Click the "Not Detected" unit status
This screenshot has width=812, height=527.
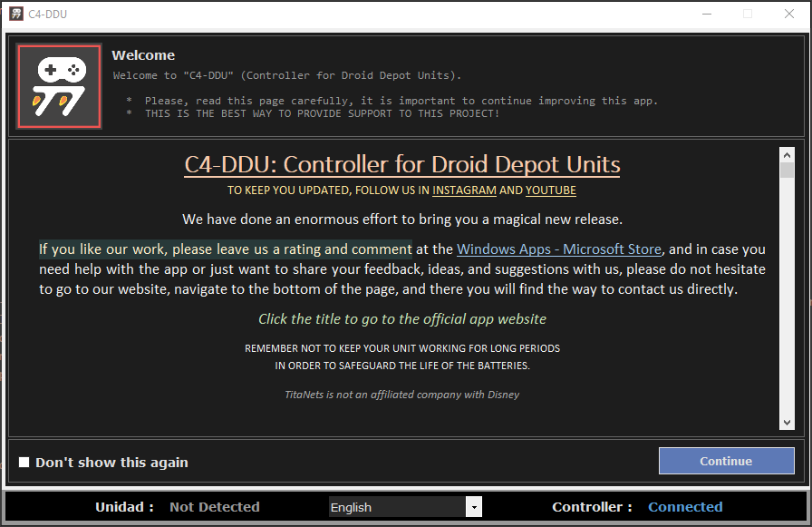click(x=215, y=507)
